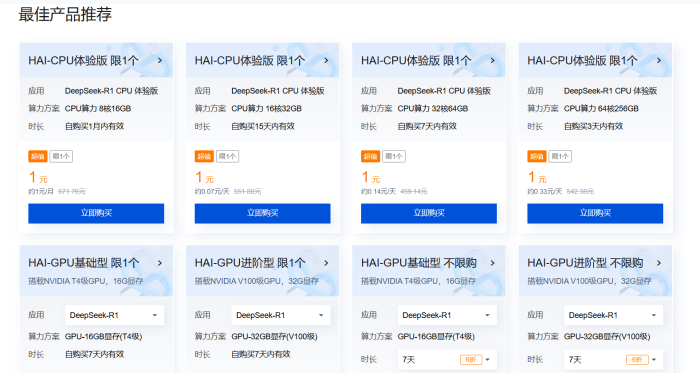Click text CPU算力 16核32GB
Image resolution: width=700 pixels, height=373 pixels.
pyautogui.click(x=267, y=108)
